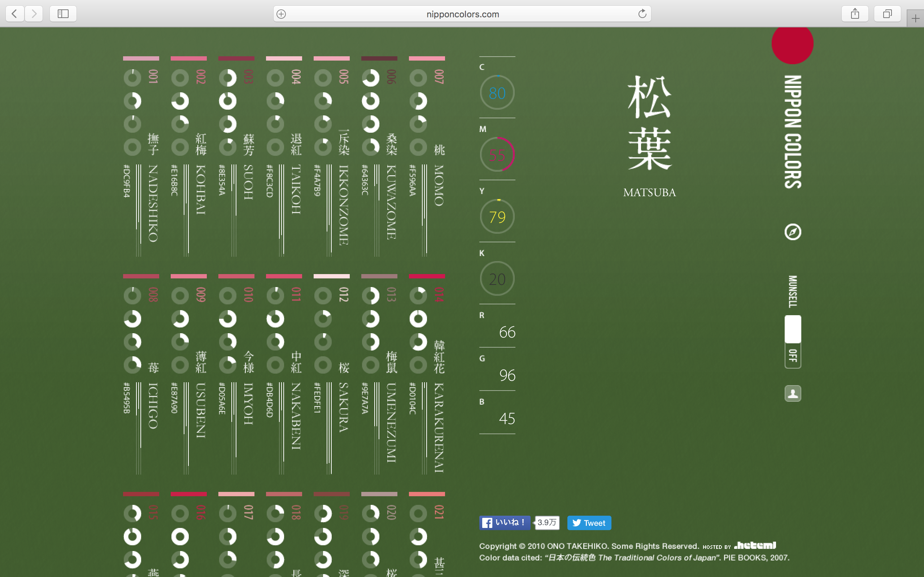
Task: Click the Twitter bird icon on Tweet button
Action: (576, 523)
